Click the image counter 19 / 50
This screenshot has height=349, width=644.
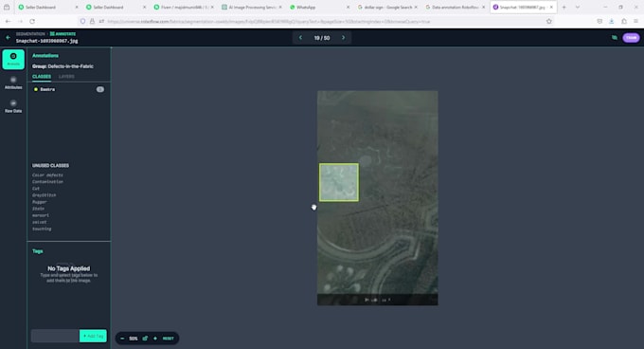[322, 38]
